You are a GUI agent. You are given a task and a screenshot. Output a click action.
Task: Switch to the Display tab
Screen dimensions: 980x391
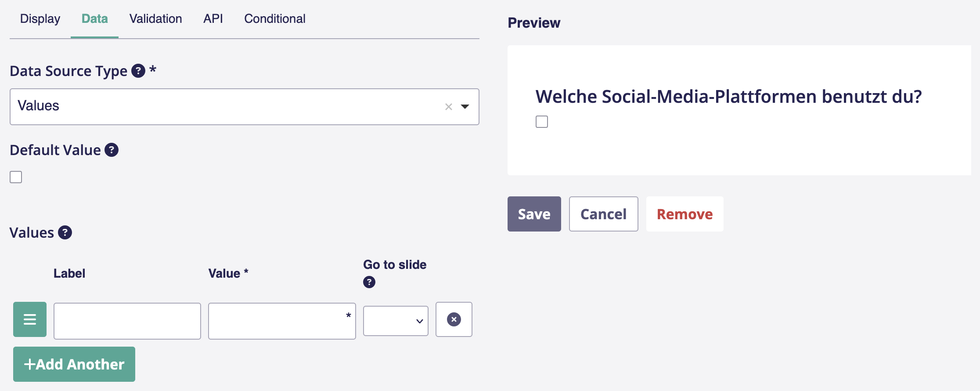[x=40, y=19]
